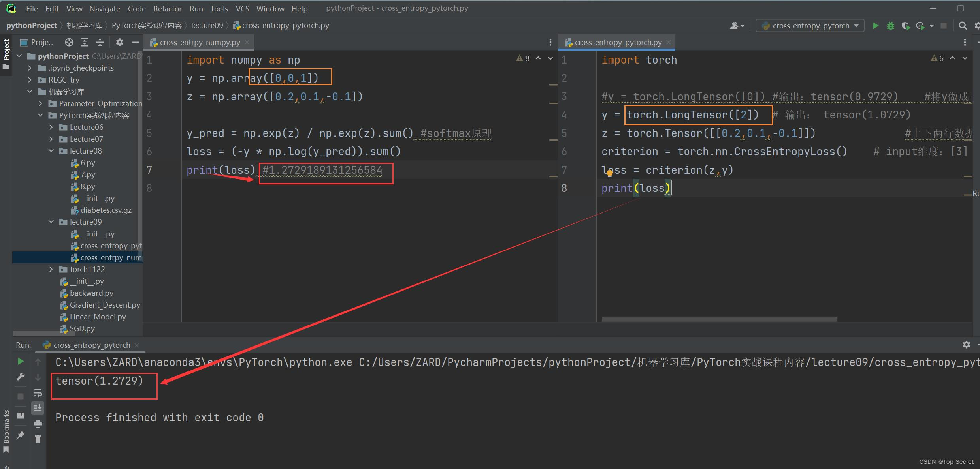Run cross_entropy_pytorch with top green arrow

click(x=875, y=26)
